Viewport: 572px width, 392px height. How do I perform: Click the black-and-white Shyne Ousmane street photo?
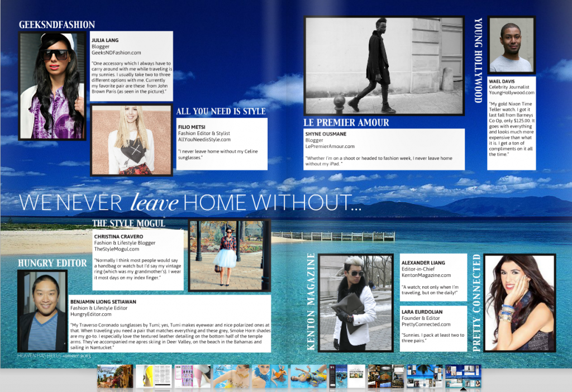coord(384,65)
